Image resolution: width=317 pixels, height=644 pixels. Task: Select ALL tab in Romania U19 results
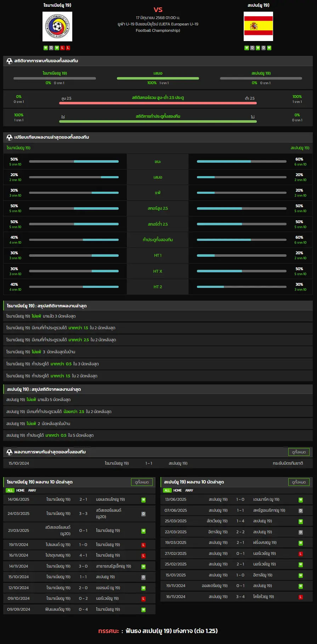(x=10, y=491)
